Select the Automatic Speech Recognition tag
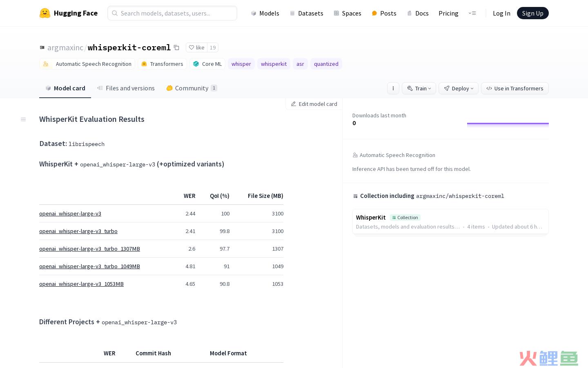Image resolution: width=588 pixels, height=368 pixels. [87, 64]
